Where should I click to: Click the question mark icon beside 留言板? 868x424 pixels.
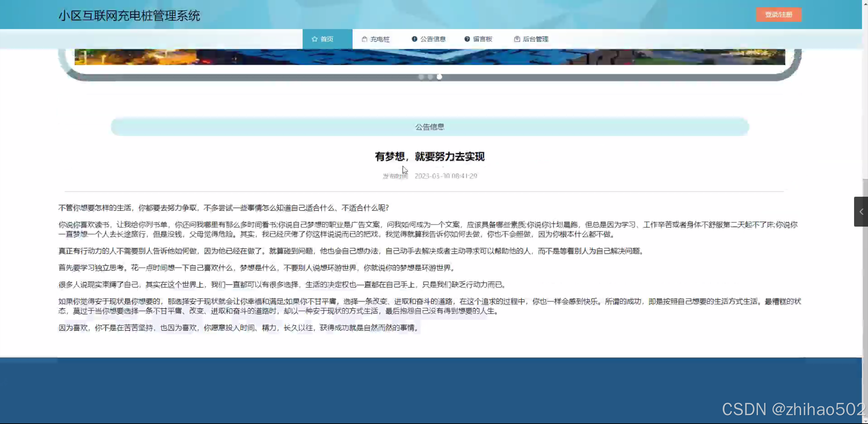pos(467,39)
